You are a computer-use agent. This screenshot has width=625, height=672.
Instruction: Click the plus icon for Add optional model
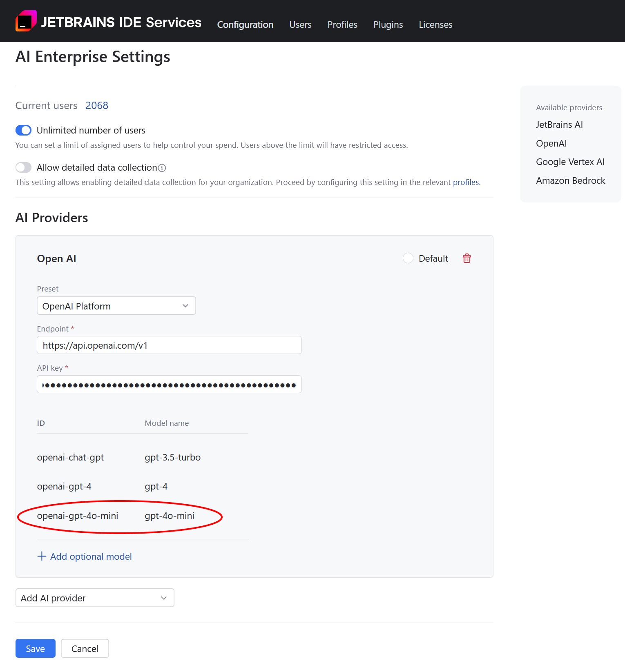[x=42, y=556]
